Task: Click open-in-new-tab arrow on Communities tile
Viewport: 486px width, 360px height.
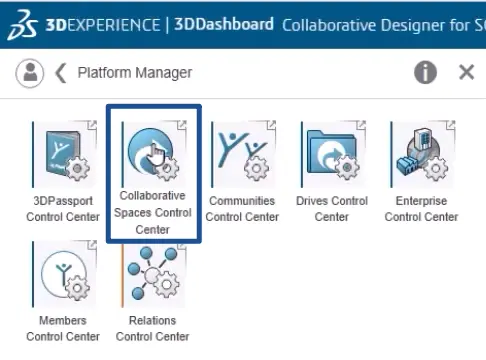Action: point(271,125)
